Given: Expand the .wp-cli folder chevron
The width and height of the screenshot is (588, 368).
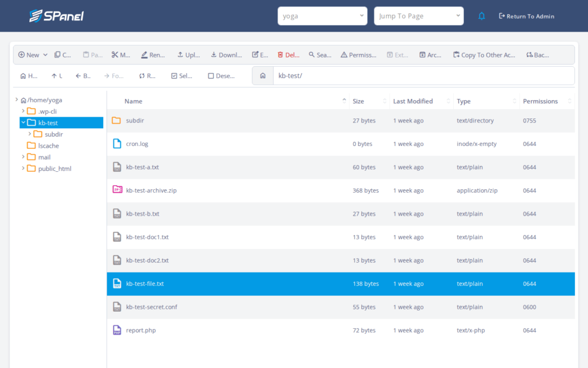Looking at the screenshot, I should coord(23,111).
